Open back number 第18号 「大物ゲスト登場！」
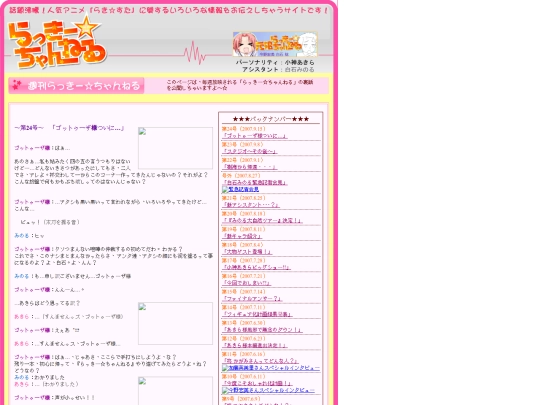Viewport: 540px width, 405px height. coord(247,251)
